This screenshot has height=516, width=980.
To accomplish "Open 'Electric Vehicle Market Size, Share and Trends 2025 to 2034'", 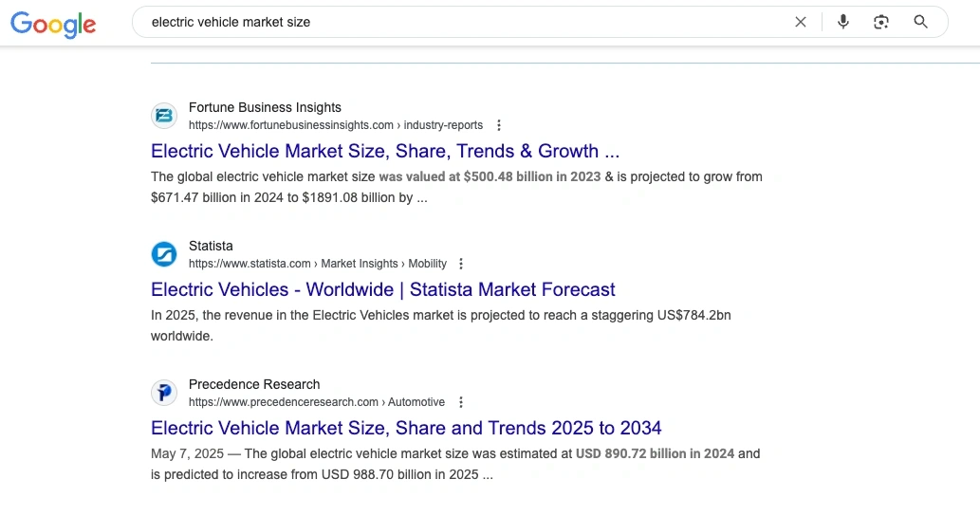I will [x=406, y=429].
